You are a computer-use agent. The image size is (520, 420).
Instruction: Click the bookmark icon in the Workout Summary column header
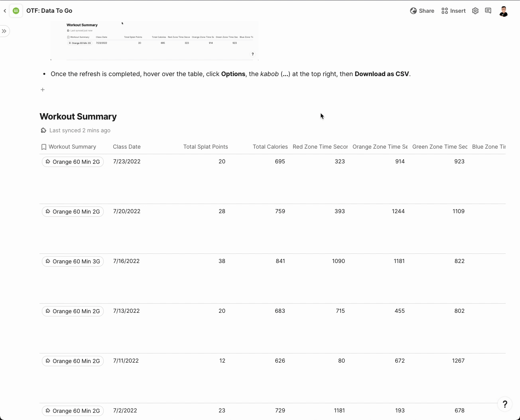point(44,147)
